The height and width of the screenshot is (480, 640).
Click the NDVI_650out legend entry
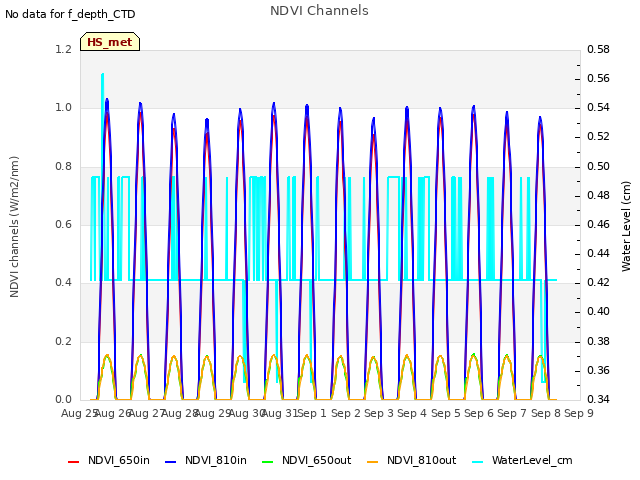(307, 460)
